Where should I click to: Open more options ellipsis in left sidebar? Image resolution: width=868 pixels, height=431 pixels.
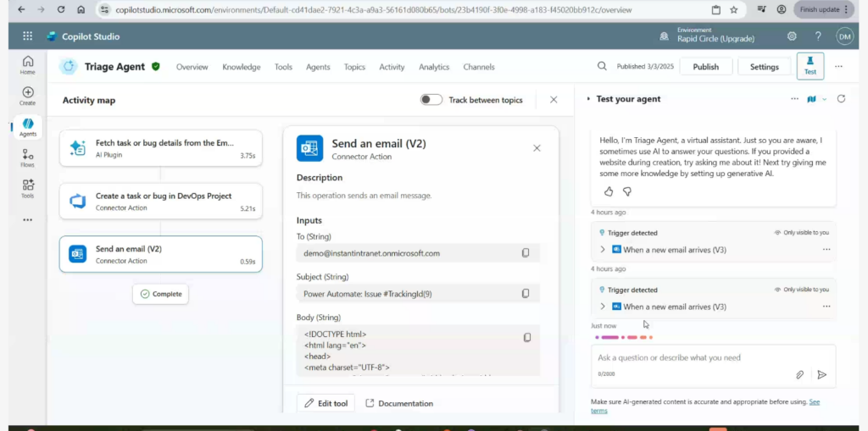point(28,220)
